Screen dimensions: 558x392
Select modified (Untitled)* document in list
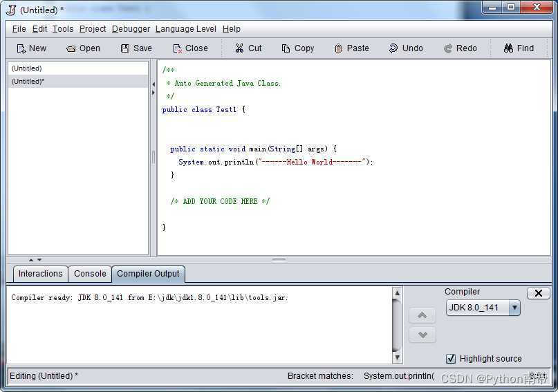tap(78, 82)
